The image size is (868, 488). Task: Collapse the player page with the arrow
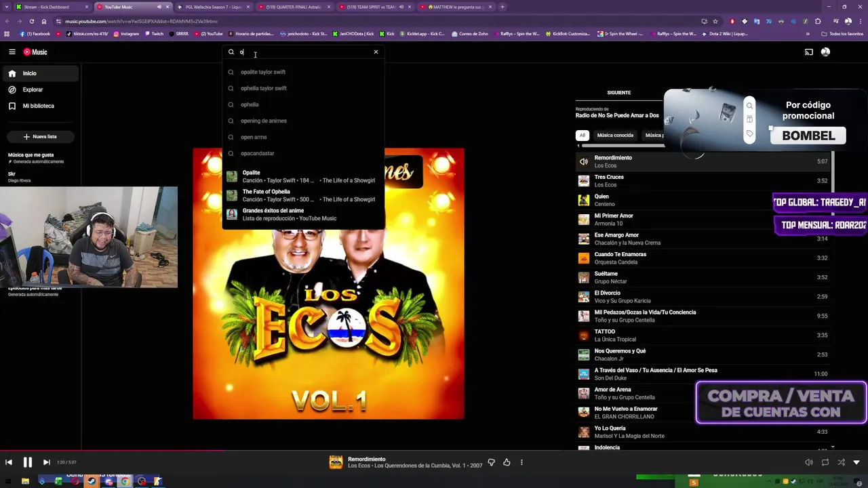tap(858, 462)
